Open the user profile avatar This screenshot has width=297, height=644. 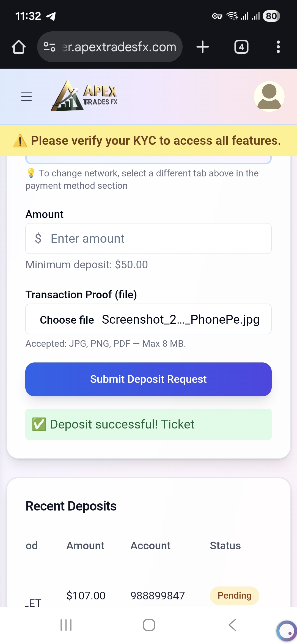[269, 96]
